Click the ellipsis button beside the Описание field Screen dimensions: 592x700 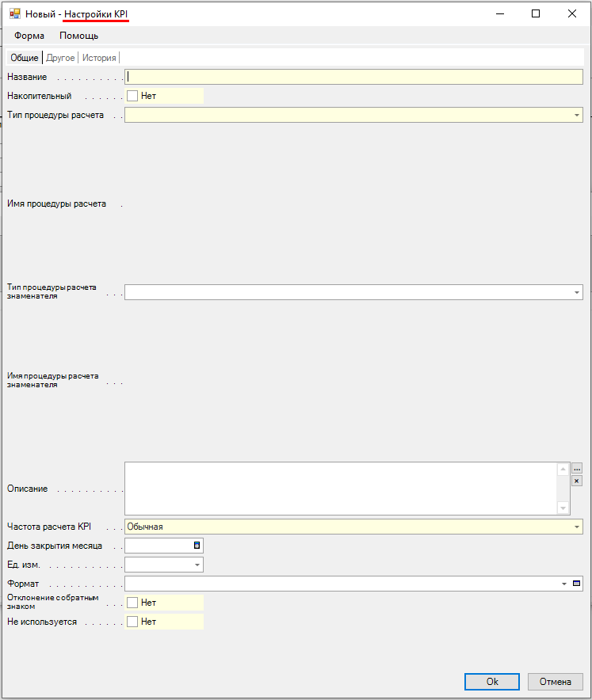(577, 468)
